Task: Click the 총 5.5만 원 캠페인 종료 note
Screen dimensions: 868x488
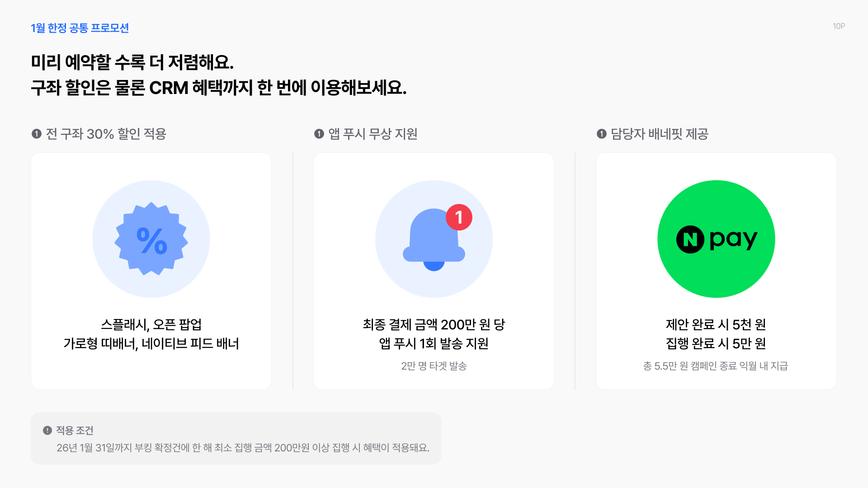Action: click(x=716, y=366)
